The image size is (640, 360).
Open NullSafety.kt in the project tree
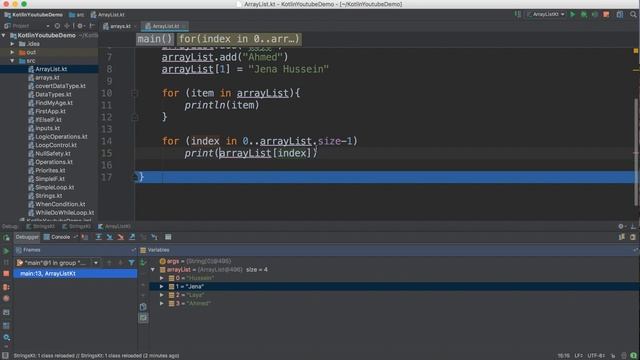point(53,153)
